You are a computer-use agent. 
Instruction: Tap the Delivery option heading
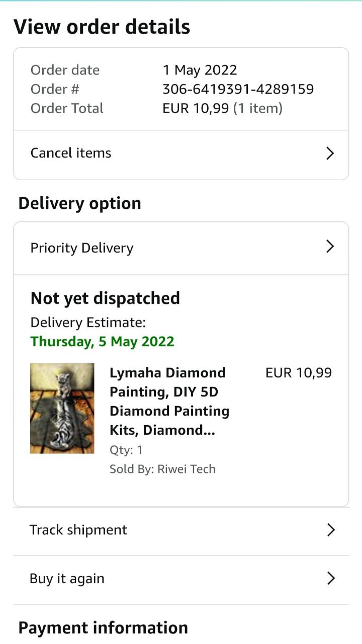tap(80, 203)
